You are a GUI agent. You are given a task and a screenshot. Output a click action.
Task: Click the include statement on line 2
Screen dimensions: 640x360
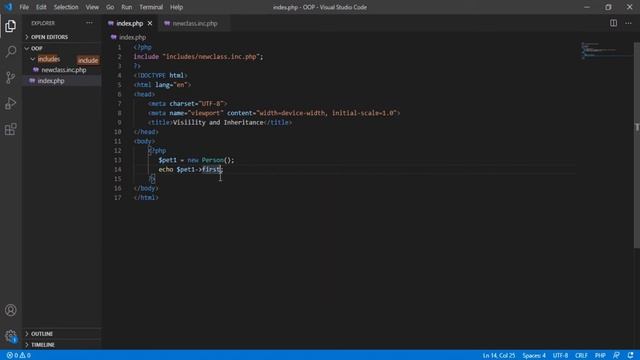[198, 57]
